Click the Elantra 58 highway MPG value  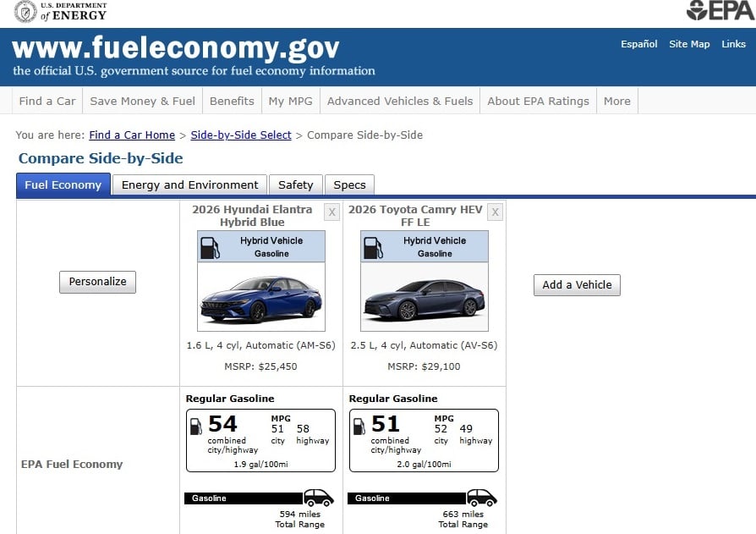303,429
